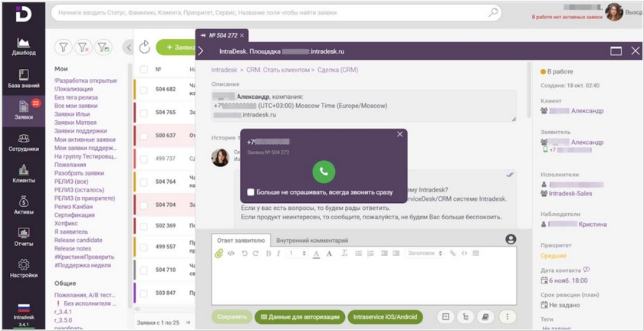Click Данные для авторизации button
The image size is (644, 331).
(299, 316)
